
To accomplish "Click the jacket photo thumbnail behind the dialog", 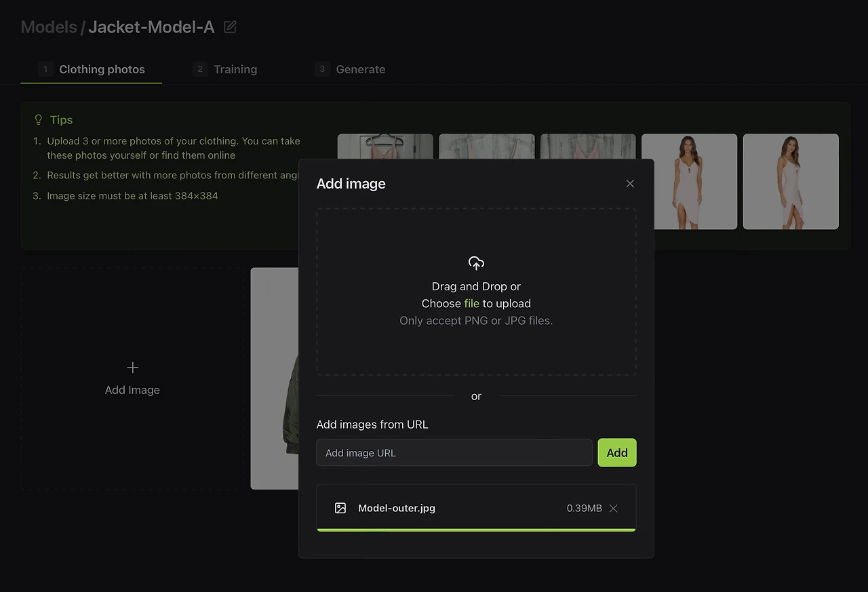I will [x=275, y=378].
